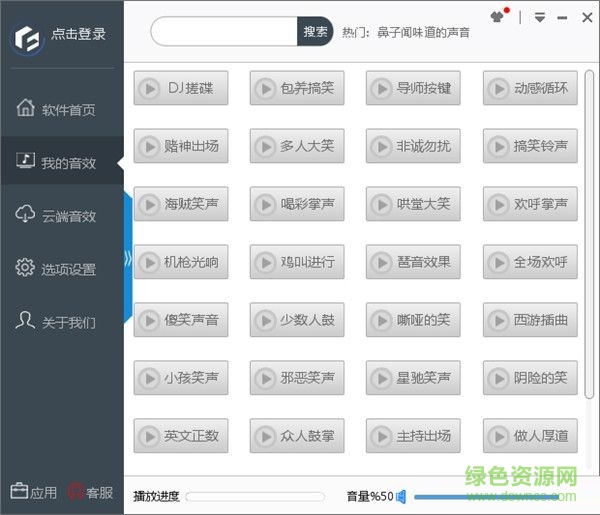The height and width of the screenshot is (515, 600).
Task: Play the 众人鼓掌 sound effect
Action: [x=297, y=436]
